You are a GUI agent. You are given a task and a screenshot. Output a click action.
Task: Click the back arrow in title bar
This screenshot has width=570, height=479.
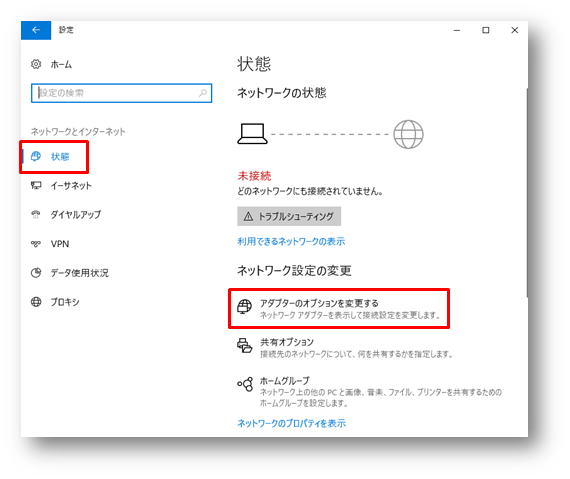tap(36, 30)
